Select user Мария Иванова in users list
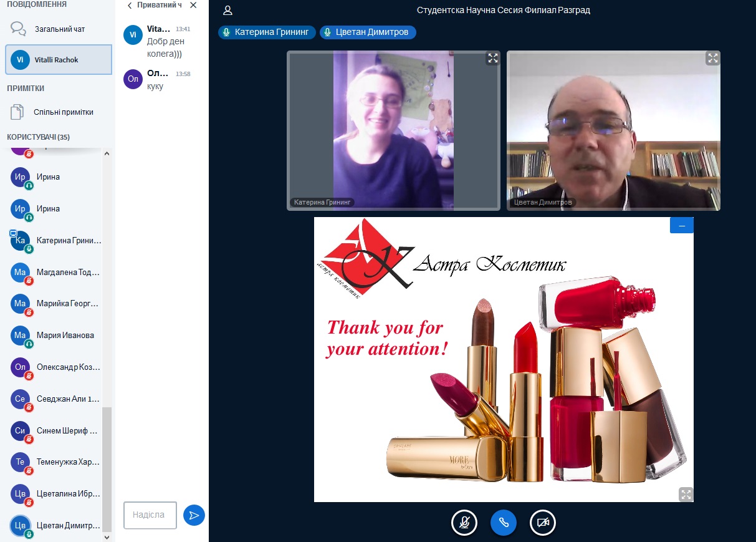Screen dimensions: 756x542 coord(55,336)
